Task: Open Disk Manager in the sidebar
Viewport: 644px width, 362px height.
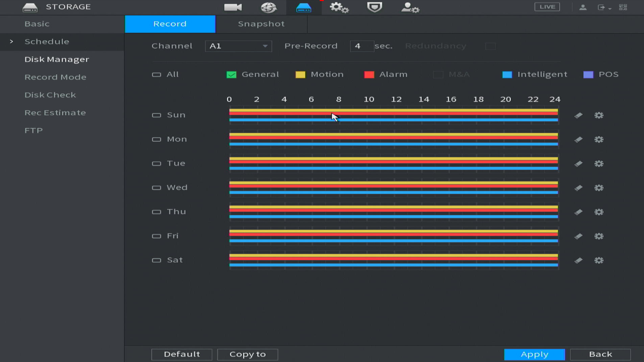Action: (x=57, y=60)
